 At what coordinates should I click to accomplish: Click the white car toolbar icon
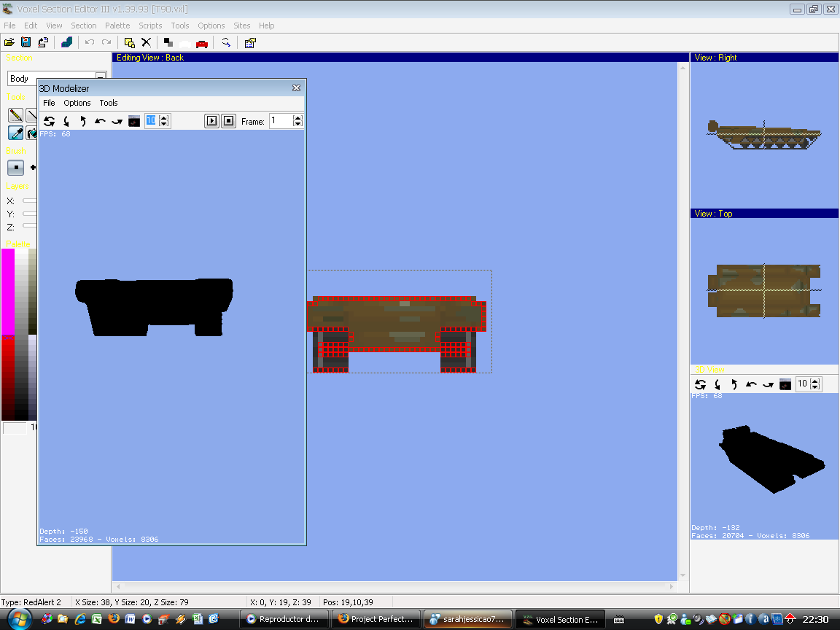coord(184,44)
